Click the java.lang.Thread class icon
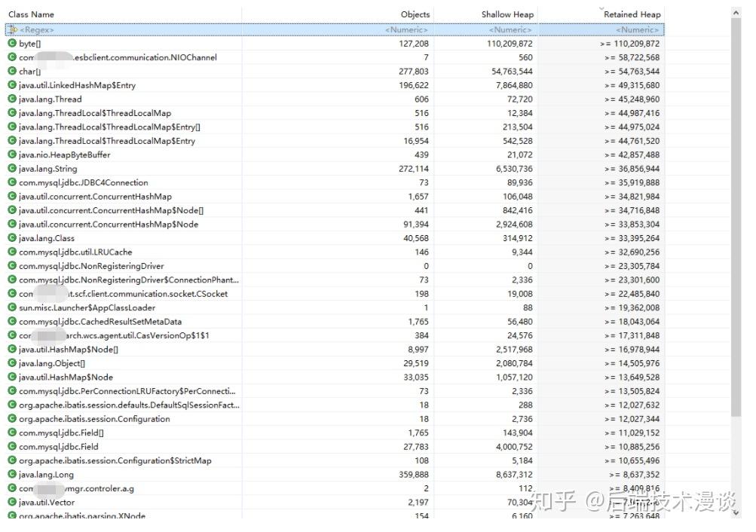 point(12,99)
